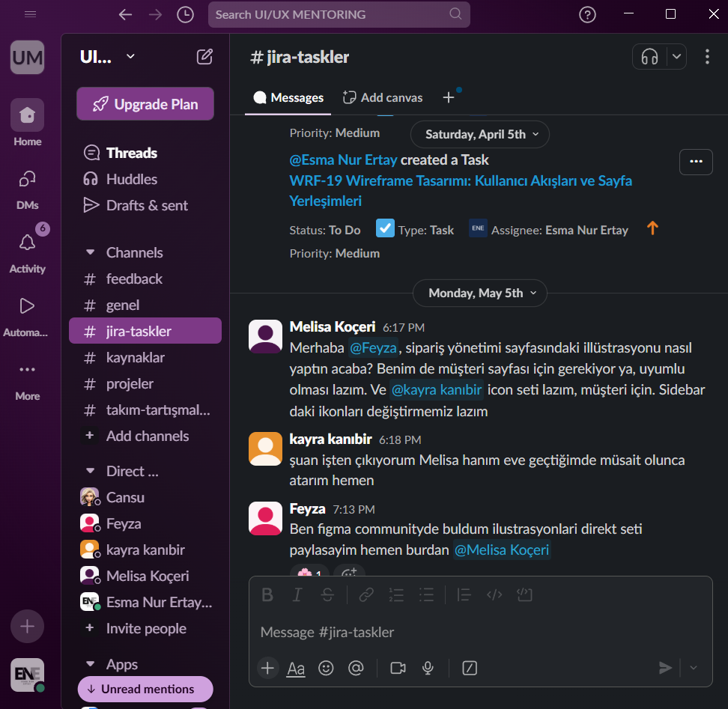Image resolution: width=728 pixels, height=709 pixels.
Task: Open the huddle options dropdown arrow
Action: coord(675,56)
